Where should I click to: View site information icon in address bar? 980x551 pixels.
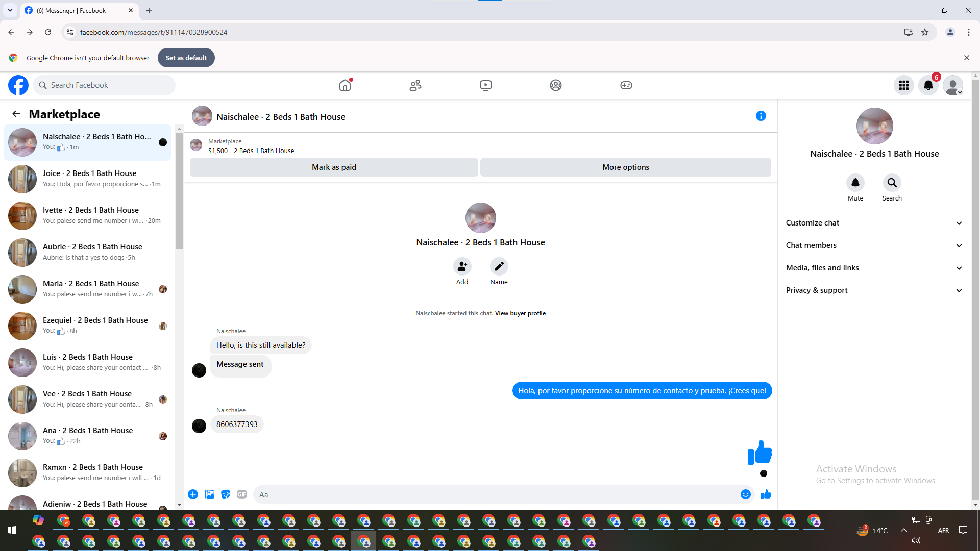(70, 32)
